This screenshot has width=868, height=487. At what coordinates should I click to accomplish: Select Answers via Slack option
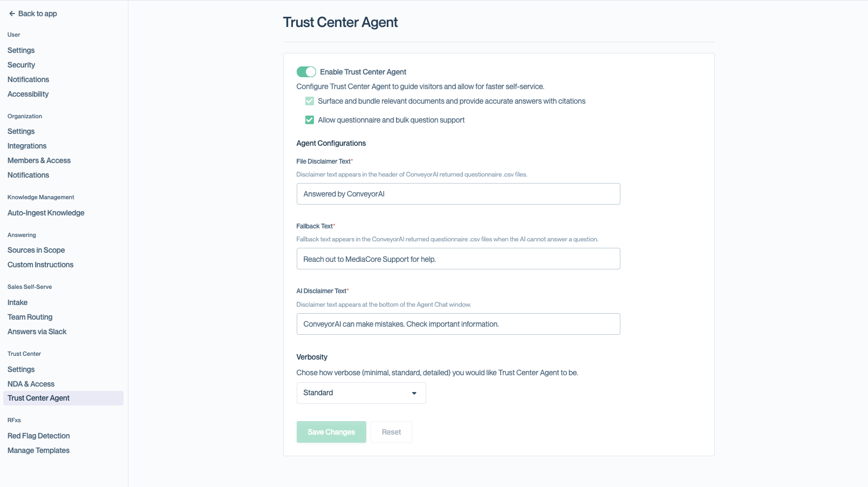tap(36, 332)
